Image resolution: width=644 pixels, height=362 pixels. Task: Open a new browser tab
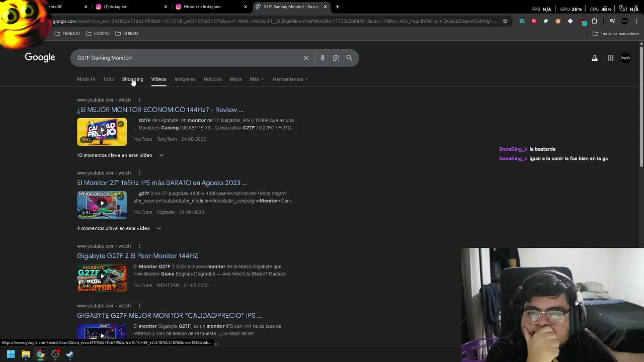point(337,7)
